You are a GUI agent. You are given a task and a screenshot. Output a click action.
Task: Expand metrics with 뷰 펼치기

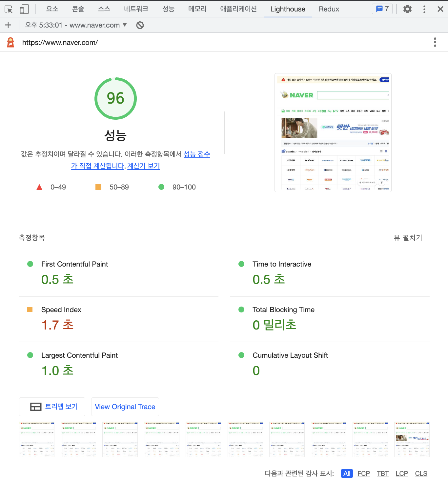[x=408, y=238]
